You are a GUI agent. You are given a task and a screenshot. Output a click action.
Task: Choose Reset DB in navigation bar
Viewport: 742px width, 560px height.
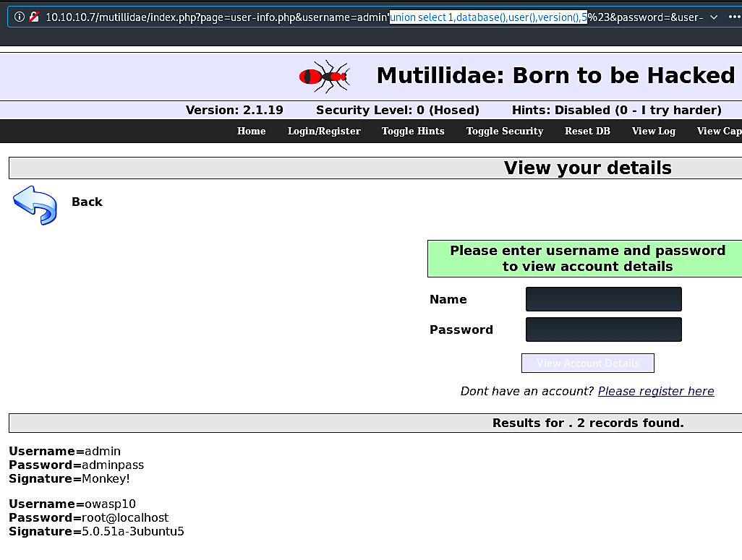587,131
